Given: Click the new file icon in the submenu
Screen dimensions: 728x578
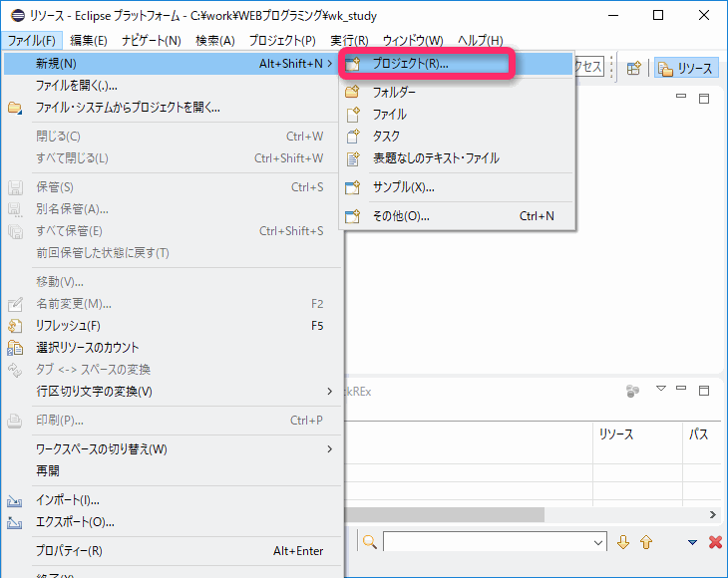Looking at the screenshot, I should pos(353,115).
